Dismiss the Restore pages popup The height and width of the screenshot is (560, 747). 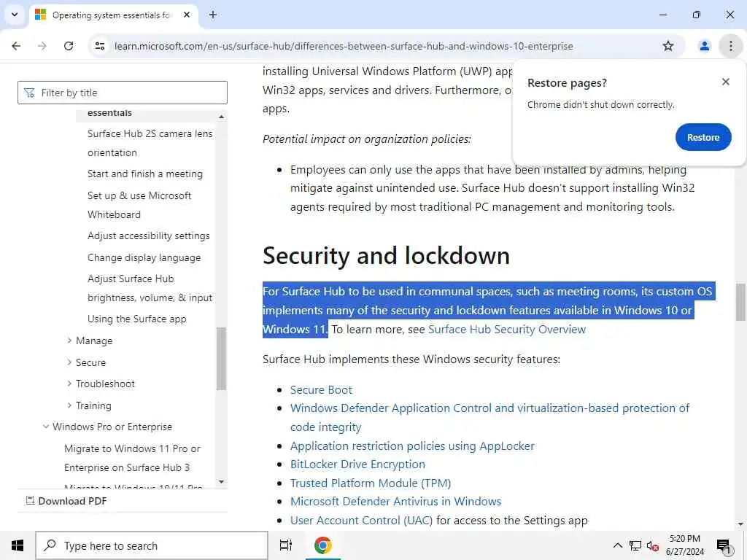pyautogui.click(x=725, y=82)
